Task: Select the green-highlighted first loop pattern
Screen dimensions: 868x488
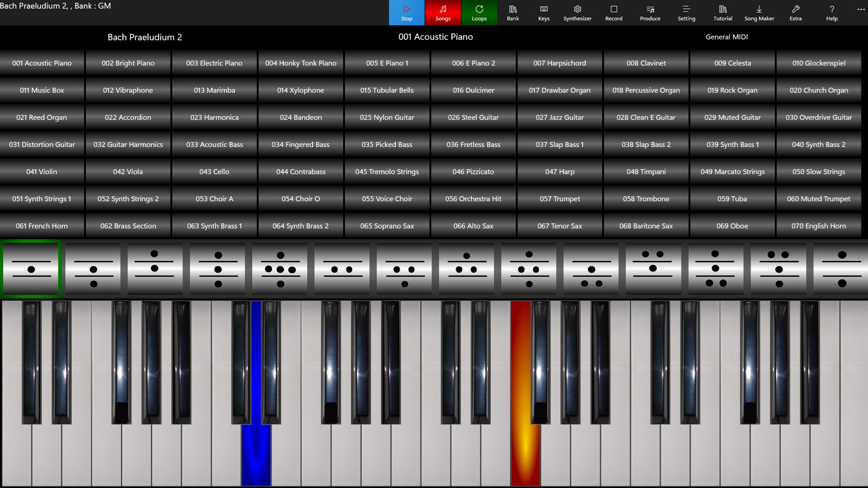Action: point(30,269)
